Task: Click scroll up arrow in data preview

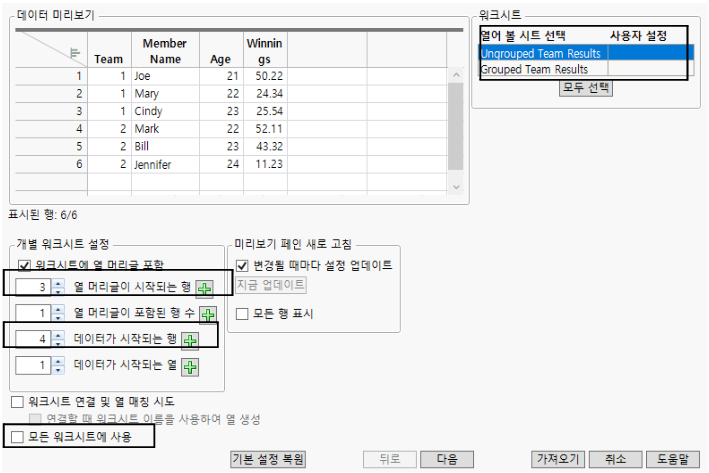Action: click(456, 75)
